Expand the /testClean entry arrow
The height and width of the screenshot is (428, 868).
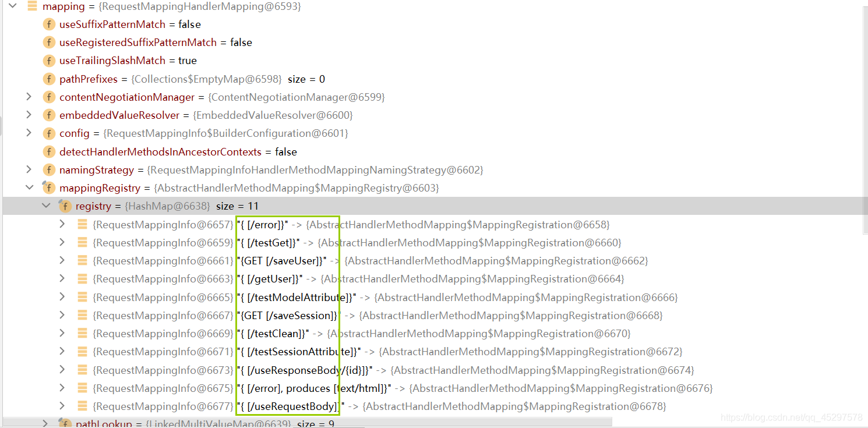(62, 333)
